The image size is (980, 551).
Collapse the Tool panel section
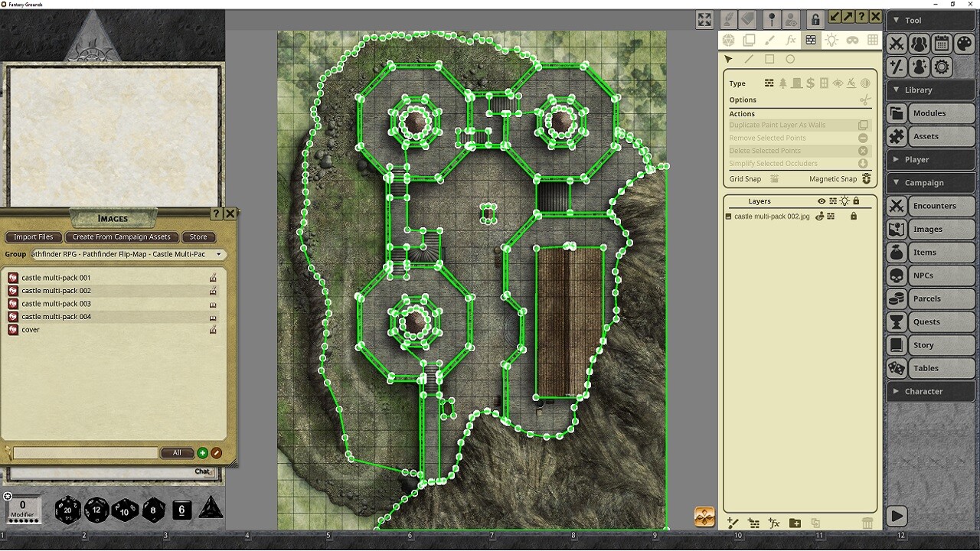pos(897,20)
